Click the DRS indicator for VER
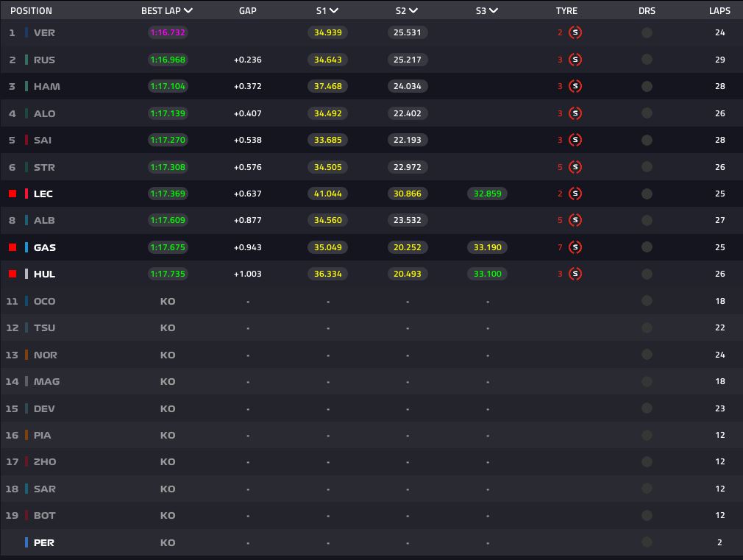Image resolution: width=743 pixels, height=560 pixels. [x=647, y=32]
